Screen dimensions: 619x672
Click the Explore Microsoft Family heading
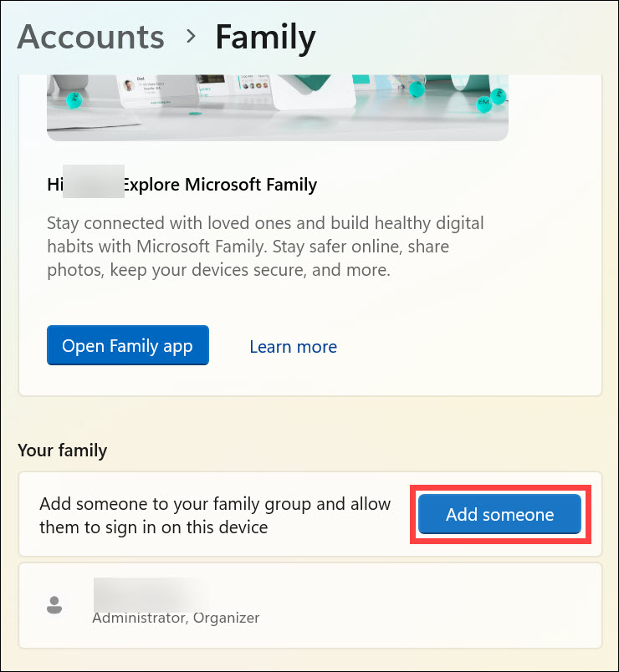(219, 185)
